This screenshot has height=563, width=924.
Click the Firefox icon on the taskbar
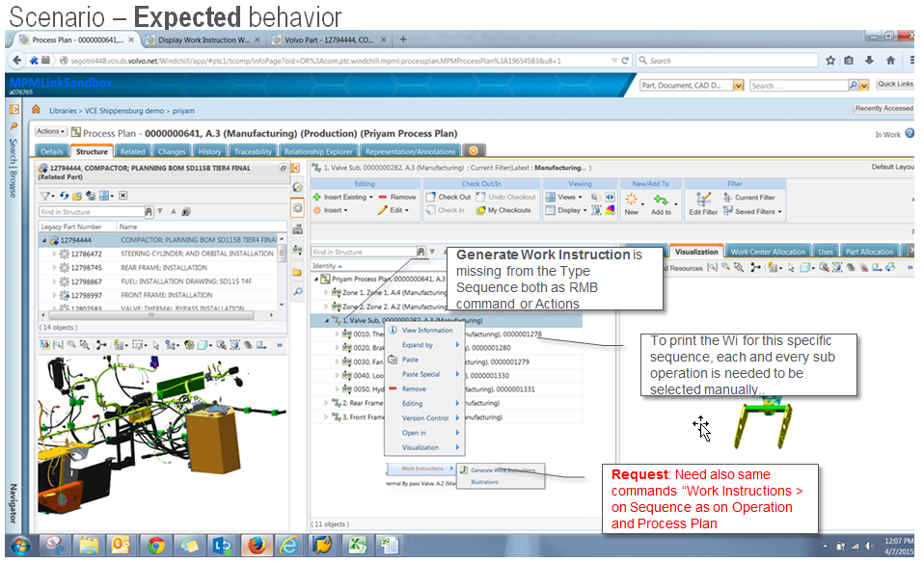(x=257, y=546)
